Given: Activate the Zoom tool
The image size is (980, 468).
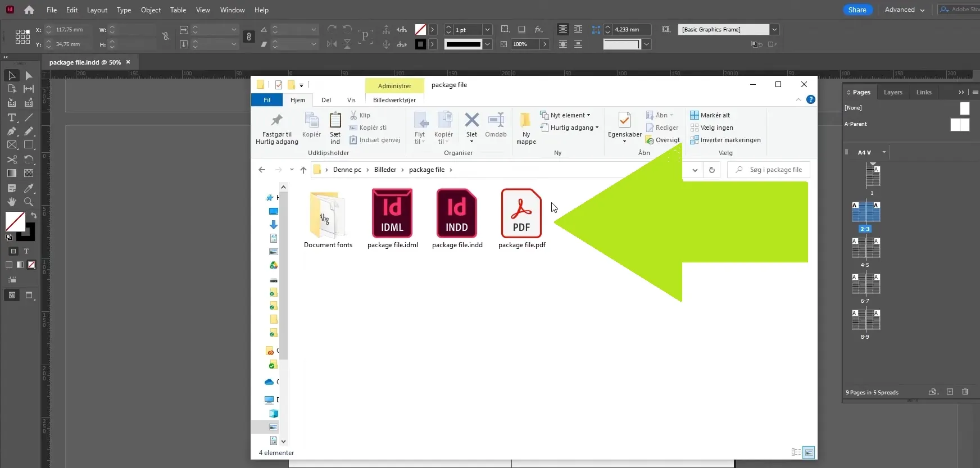Looking at the screenshot, I should coord(29,202).
